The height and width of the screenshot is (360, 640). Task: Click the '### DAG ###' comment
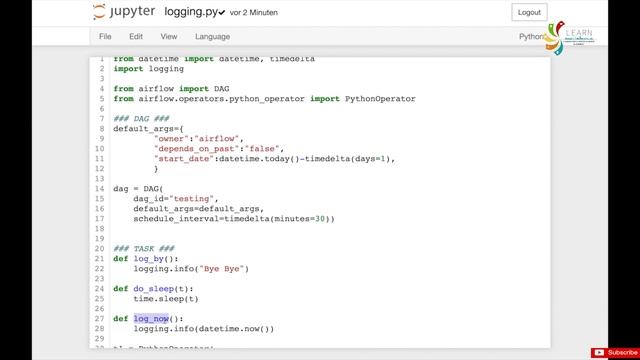click(x=141, y=119)
